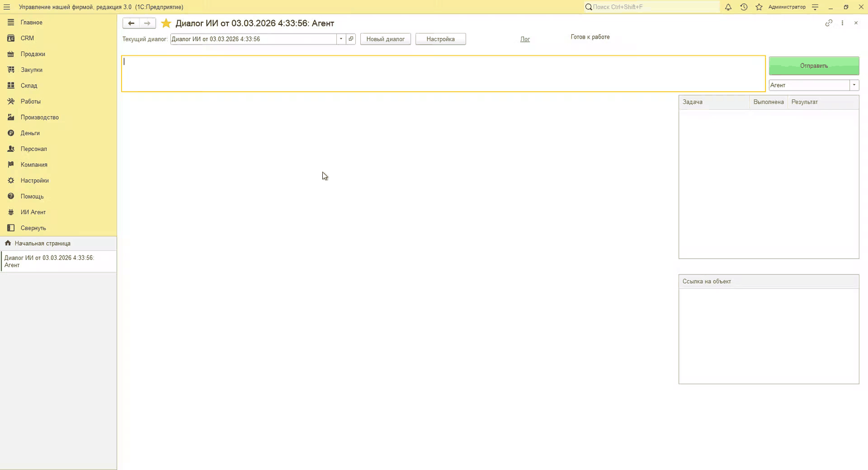
Task: Open the Настройки section
Action: pos(35,180)
